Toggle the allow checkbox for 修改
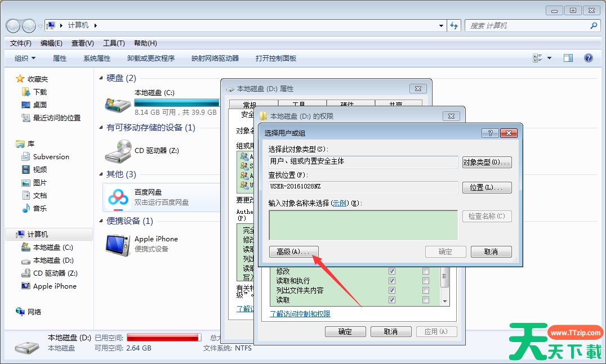 392,271
